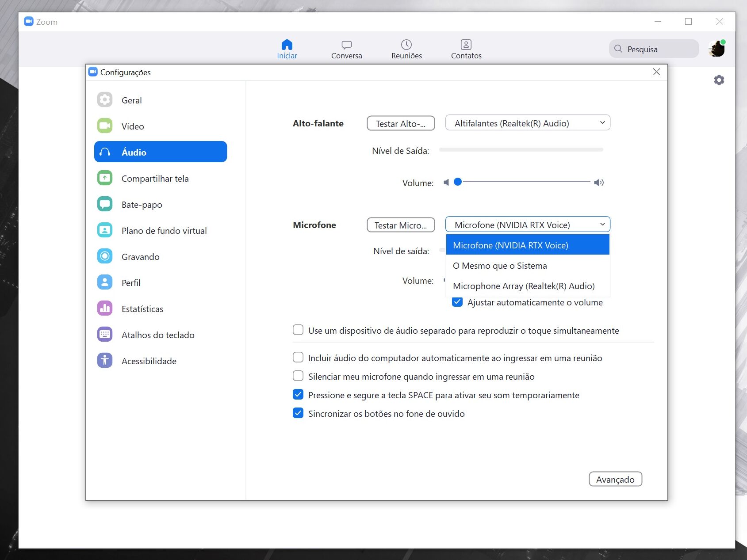
Task: Select Microfone (NVIDIA RTX Voice) option
Action: [x=528, y=245]
